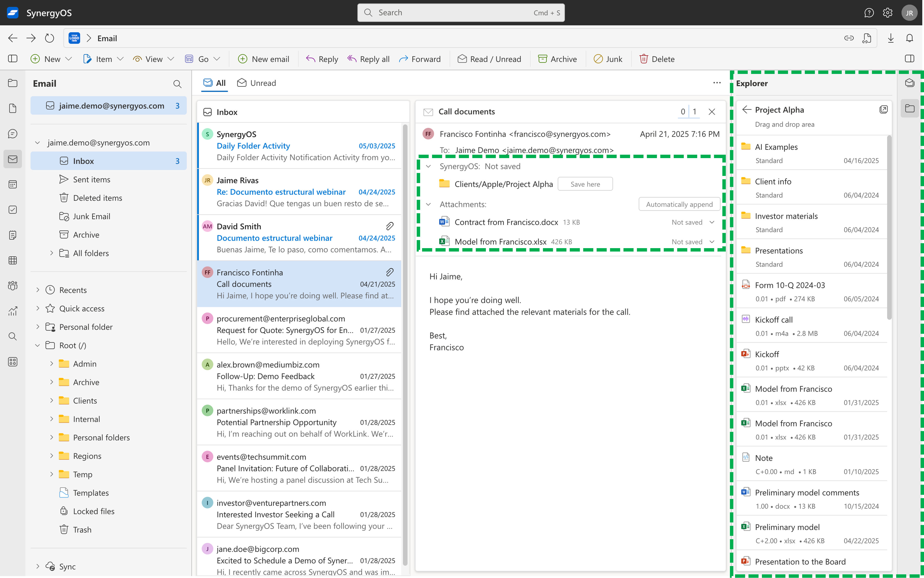Open Project Alpha in new window icon
The height and width of the screenshot is (578, 924).
[x=883, y=110]
